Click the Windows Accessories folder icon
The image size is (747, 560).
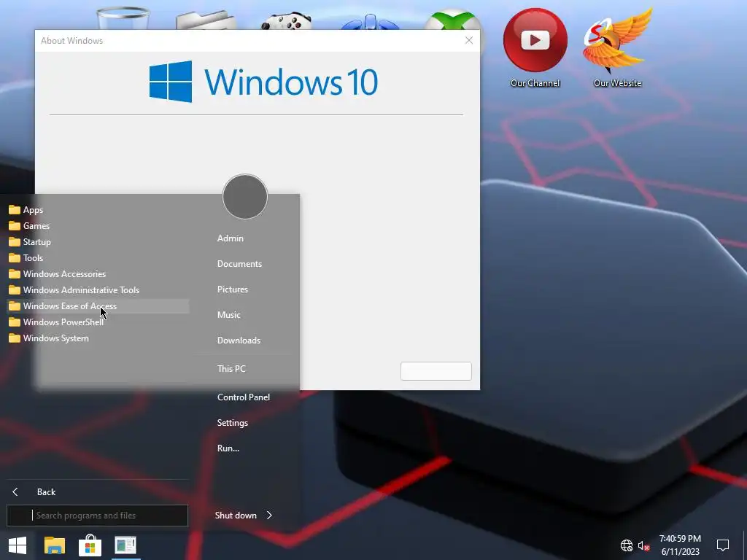[15, 274]
